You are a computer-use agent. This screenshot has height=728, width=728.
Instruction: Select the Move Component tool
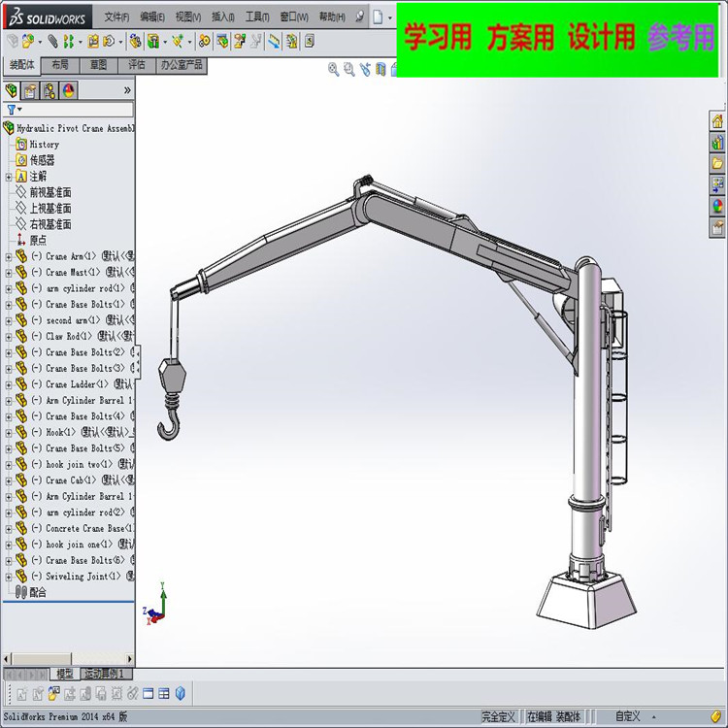(109, 42)
